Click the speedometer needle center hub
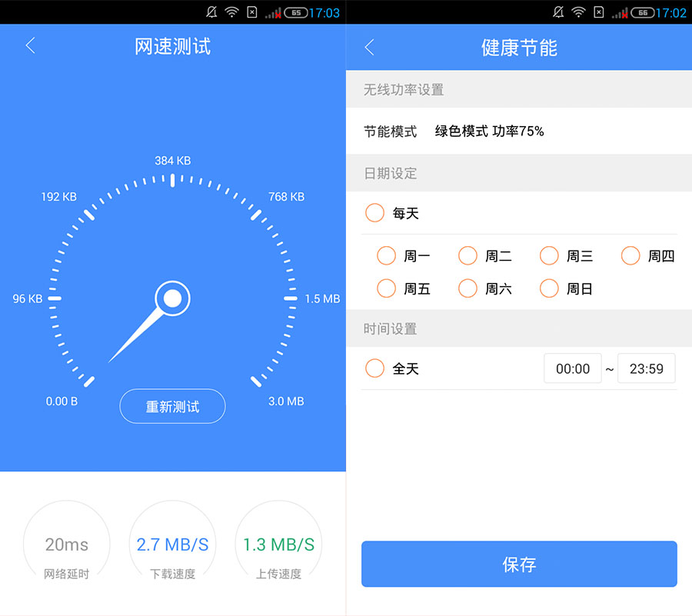This screenshot has height=616, width=692. [172, 298]
